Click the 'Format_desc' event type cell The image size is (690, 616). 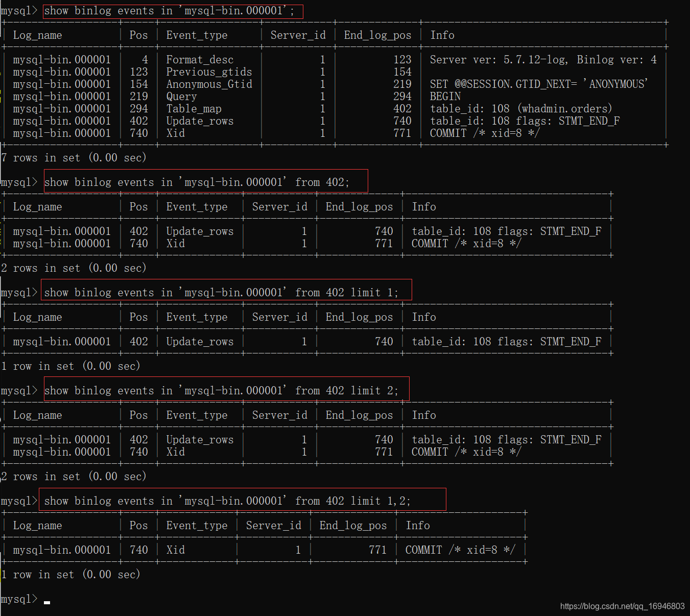pyautogui.click(x=200, y=60)
